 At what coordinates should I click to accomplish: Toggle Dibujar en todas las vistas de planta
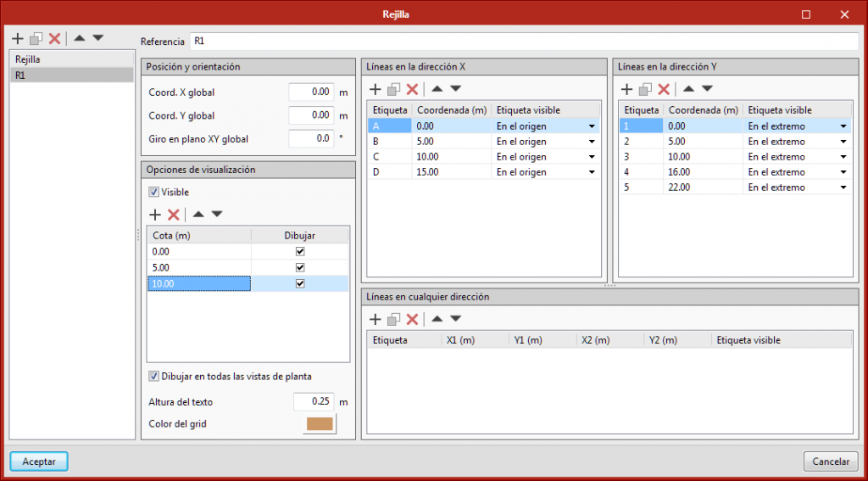[x=153, y=377]
